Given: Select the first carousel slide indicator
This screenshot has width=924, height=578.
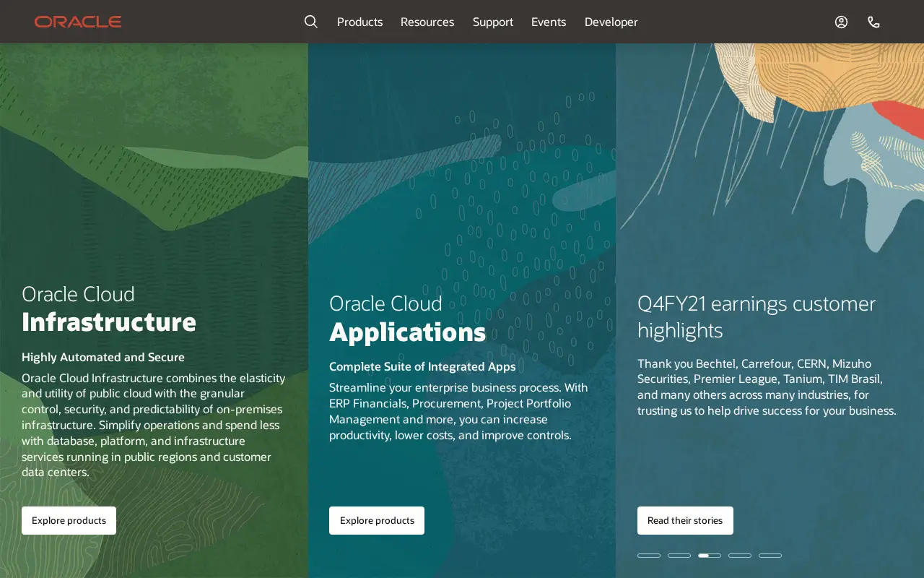Looking at the screenshot, I should [649, 556].
